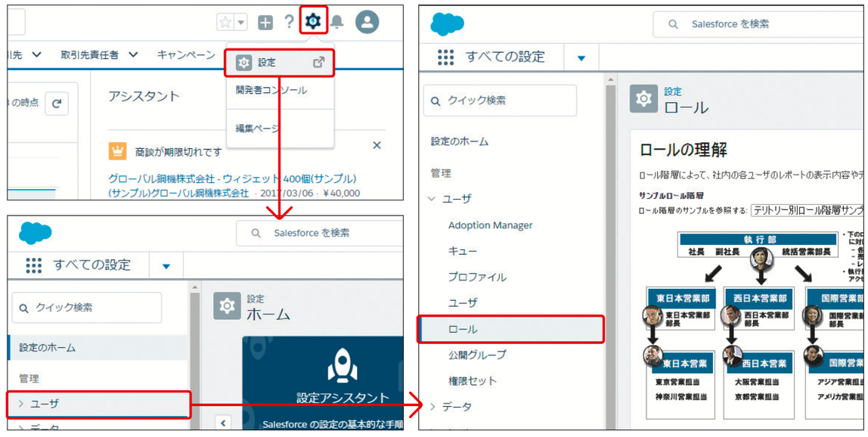Open the notifications bell icon

click(337, 22)
